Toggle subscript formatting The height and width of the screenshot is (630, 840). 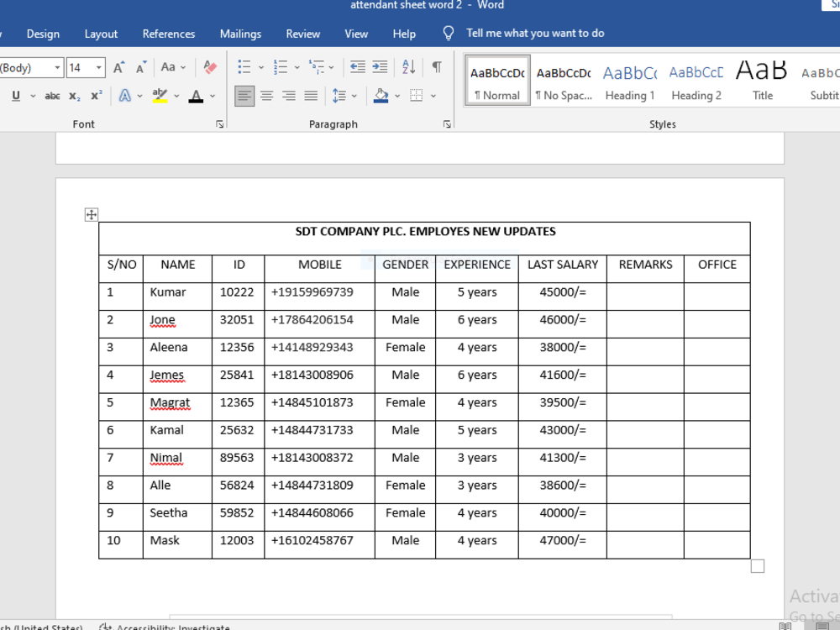[75, 96]
